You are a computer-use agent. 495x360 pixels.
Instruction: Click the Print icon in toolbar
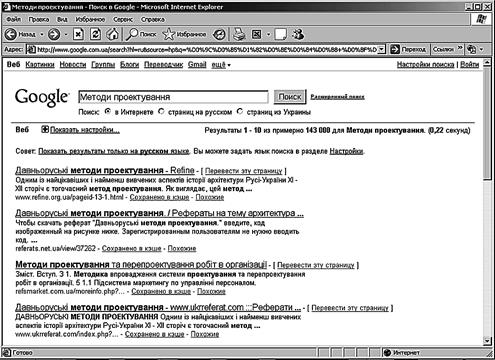[239, 34]
